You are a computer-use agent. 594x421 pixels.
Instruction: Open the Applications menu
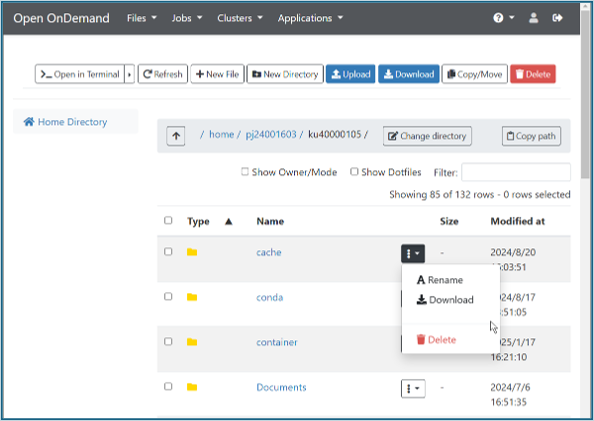[310, 18]
